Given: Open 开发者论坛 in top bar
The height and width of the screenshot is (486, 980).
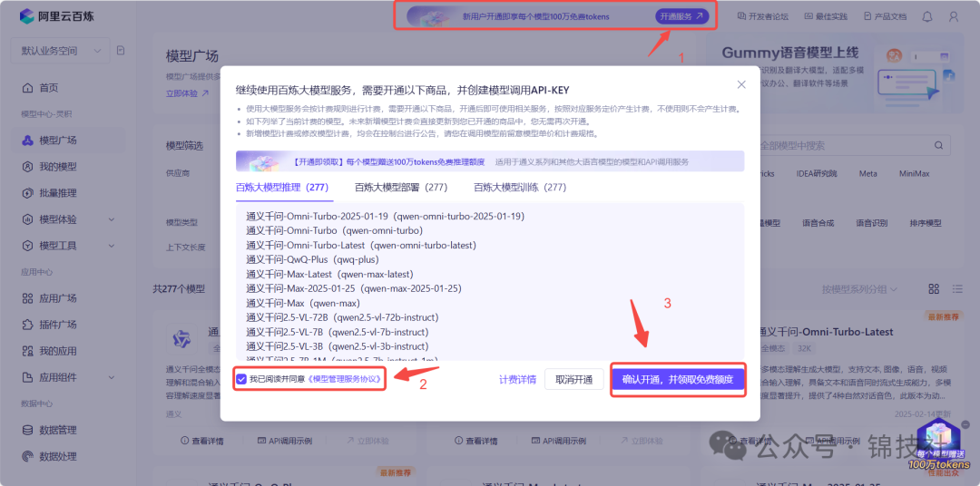Looking at the screenshot, I should (763, 16).
